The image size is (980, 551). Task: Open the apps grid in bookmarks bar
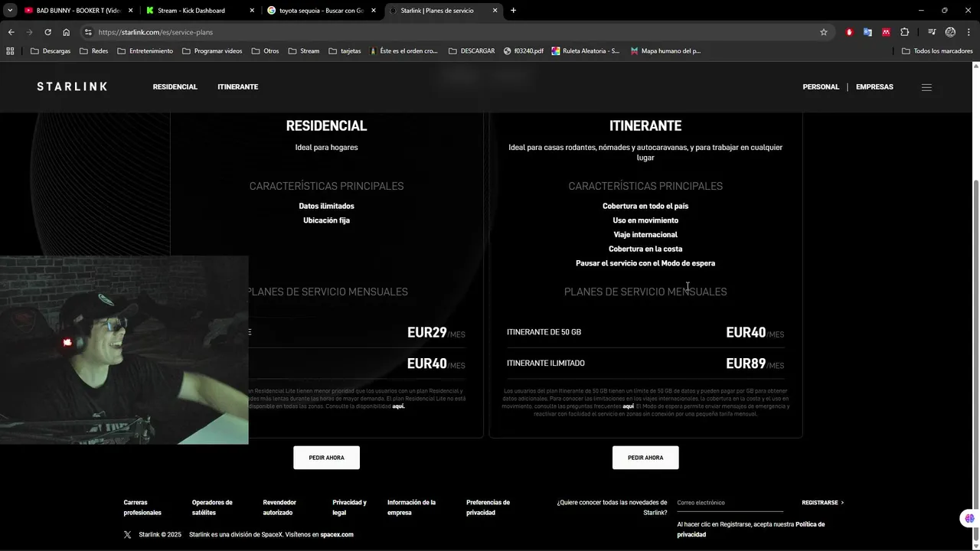[x=10, y=51]
